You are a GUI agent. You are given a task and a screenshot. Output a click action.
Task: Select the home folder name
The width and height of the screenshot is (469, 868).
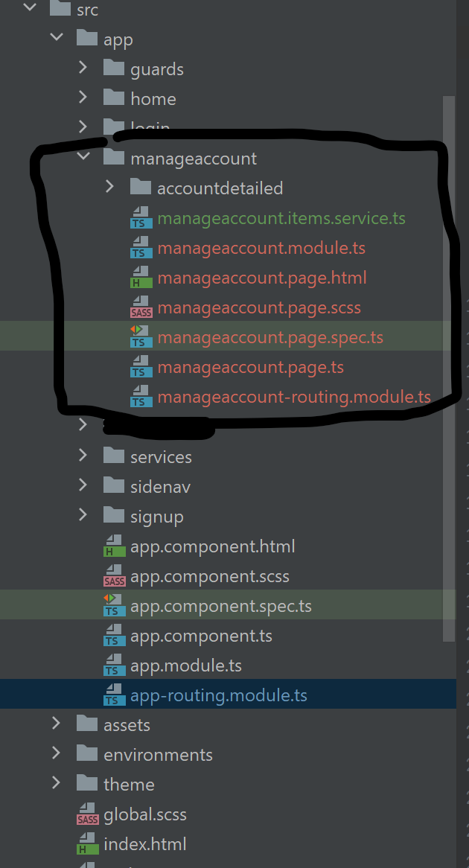(x=153, y=98)
